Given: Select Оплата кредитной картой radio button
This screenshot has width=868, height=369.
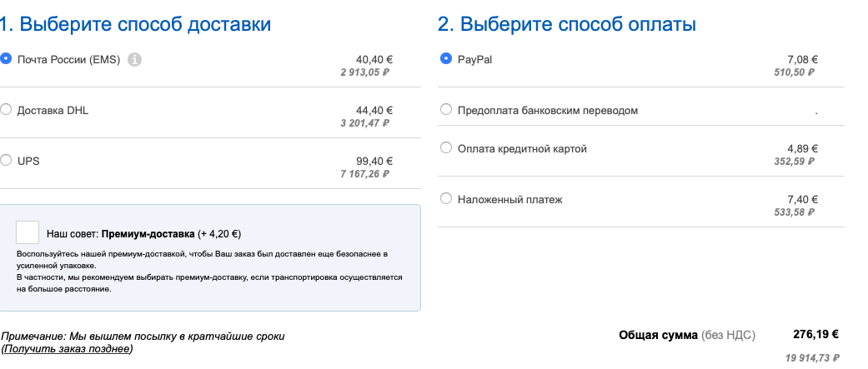Looking at the screenshot, I should pyautogui.click(x=446, y=148).
